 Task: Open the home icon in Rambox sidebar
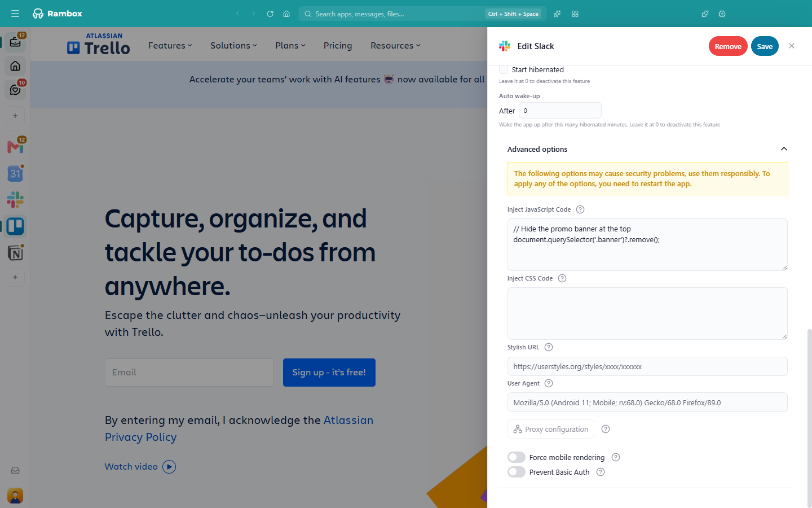(15, 66)
